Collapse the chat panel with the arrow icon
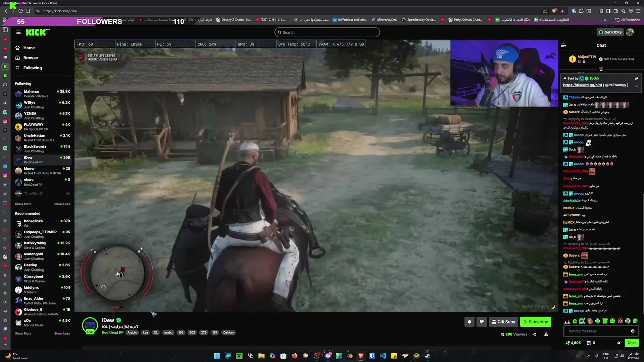The image size is (644, 362). tap(563, 45)
